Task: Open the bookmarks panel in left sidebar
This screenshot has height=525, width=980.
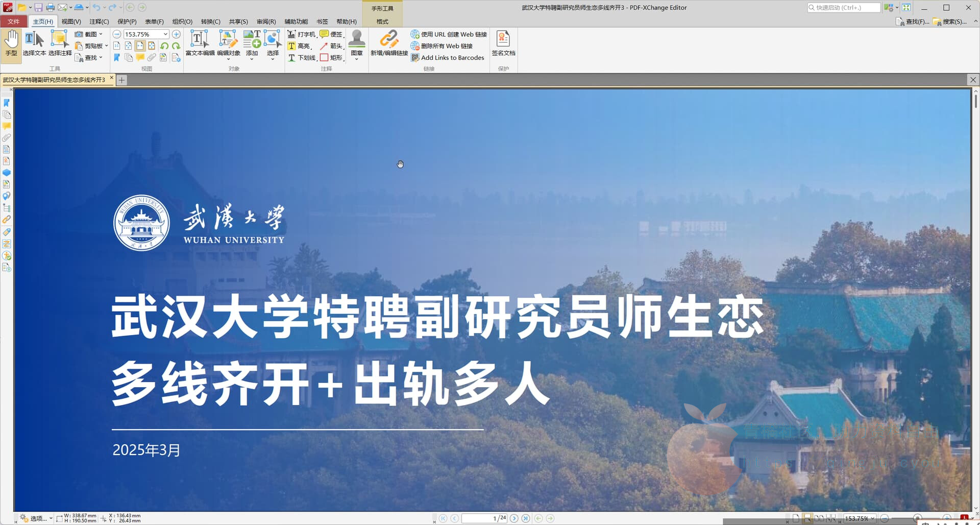Action: (7, 103)
